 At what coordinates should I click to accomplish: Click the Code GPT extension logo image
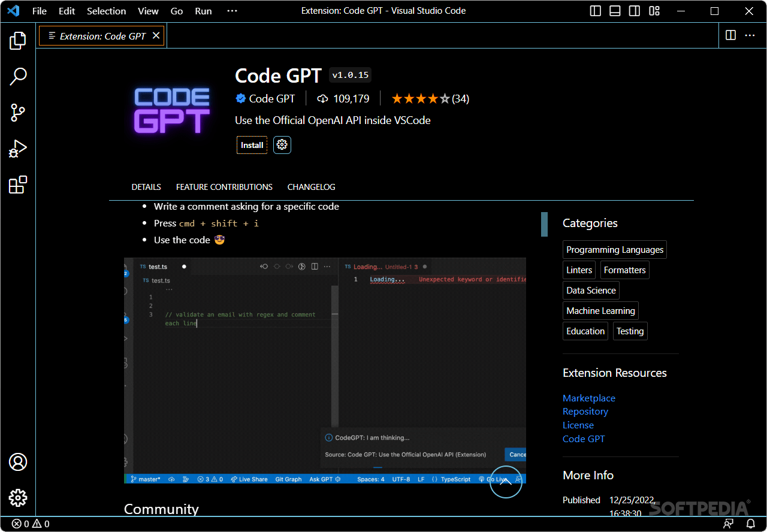pos(173,110)
